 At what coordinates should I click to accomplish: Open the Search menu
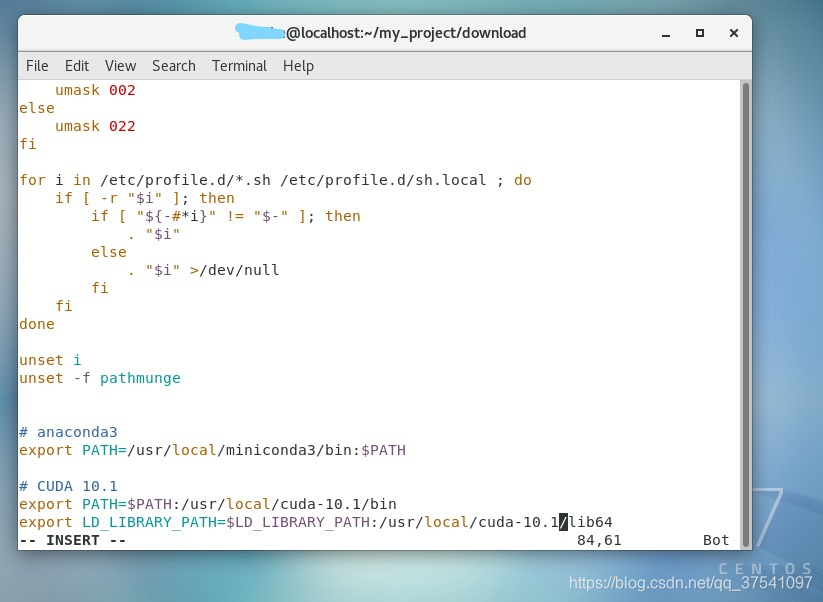click(174, 66)
